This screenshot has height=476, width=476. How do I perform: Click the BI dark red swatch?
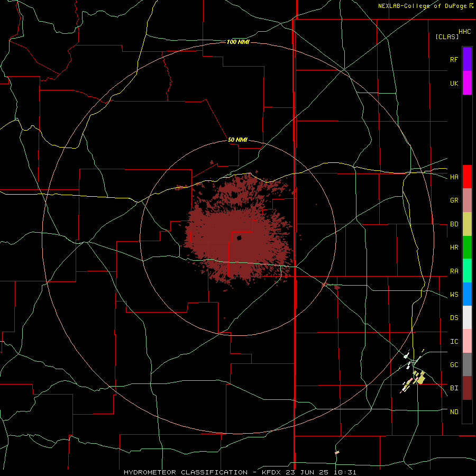point(467,388)
